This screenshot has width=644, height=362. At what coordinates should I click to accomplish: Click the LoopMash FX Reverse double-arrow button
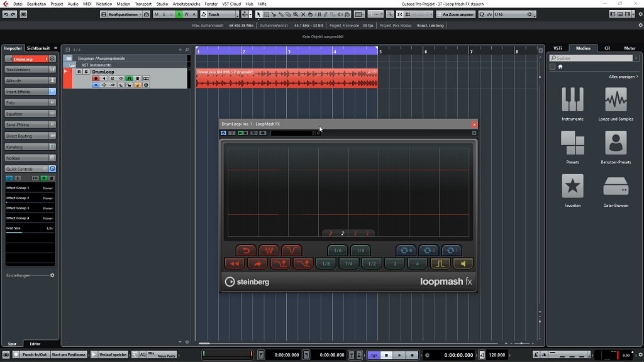(x=235, y=264)
